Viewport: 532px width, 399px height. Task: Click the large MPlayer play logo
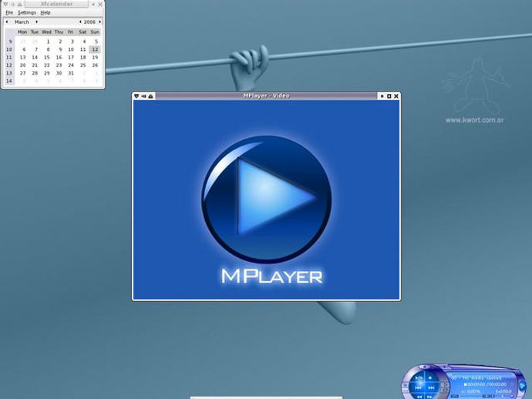coord(267,199)
